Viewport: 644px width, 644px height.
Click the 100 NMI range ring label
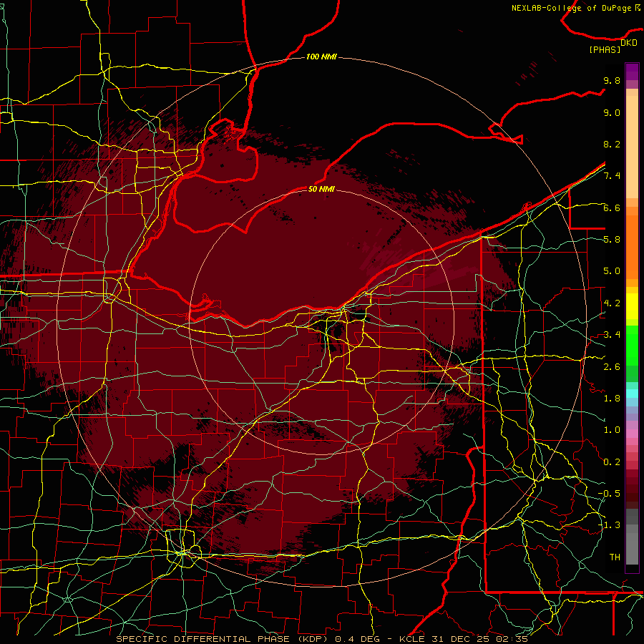[321, 57]
